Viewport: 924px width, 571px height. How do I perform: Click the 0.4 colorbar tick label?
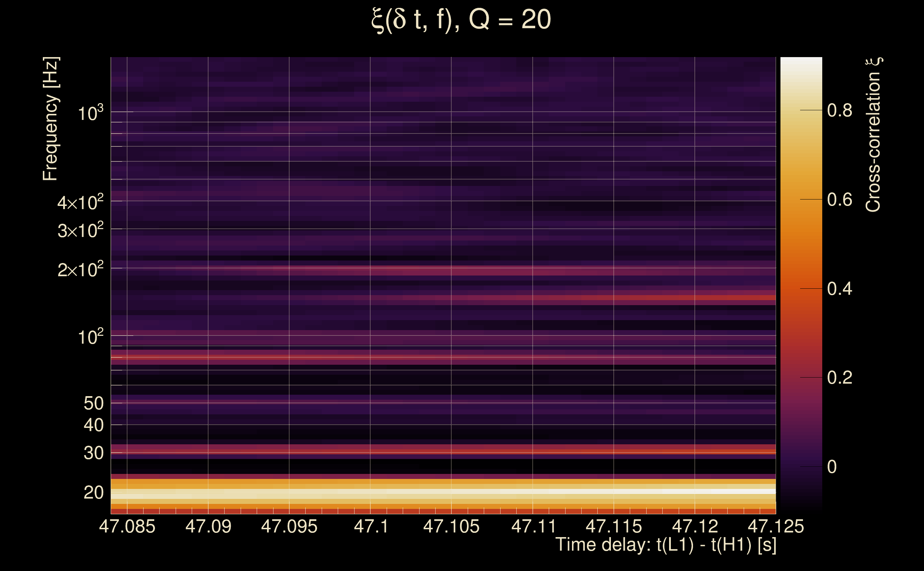point(839,288)
